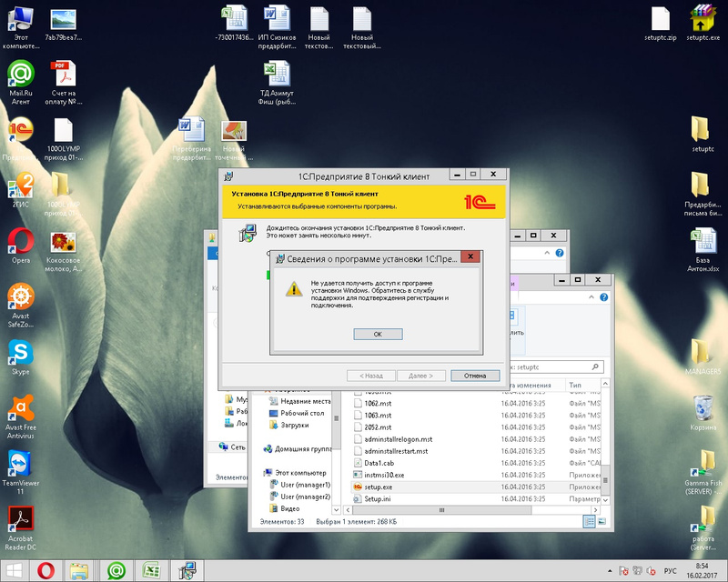Sort files by the Тип column header
728x582 pixels.
point(578,385)
